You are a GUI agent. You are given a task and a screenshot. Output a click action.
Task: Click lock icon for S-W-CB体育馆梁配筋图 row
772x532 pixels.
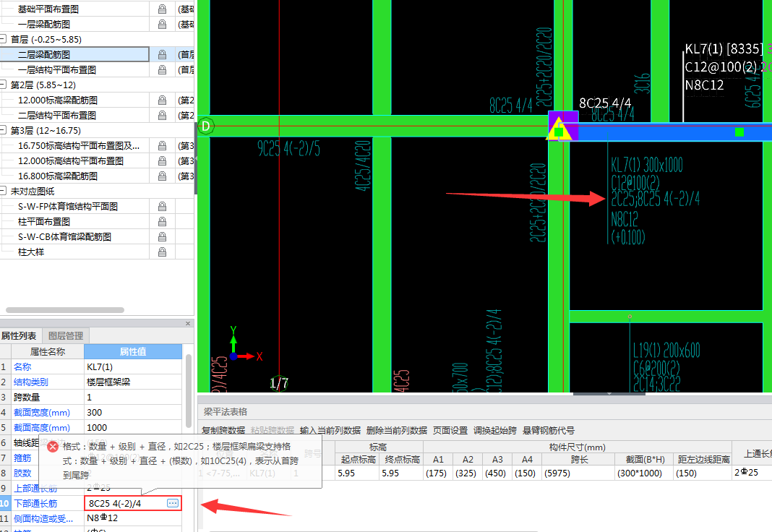[x=162, y=237]
